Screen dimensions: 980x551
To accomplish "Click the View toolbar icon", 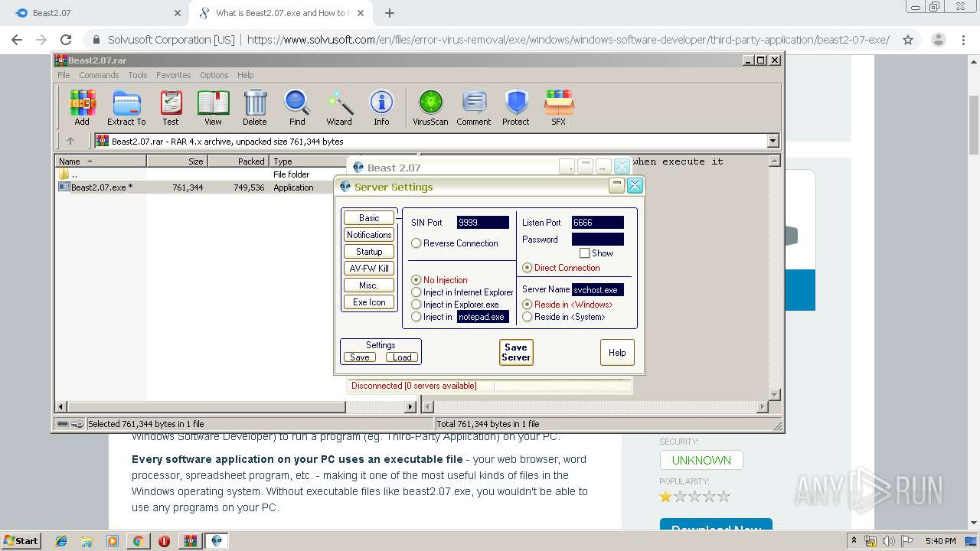I will tap(213, 107).
